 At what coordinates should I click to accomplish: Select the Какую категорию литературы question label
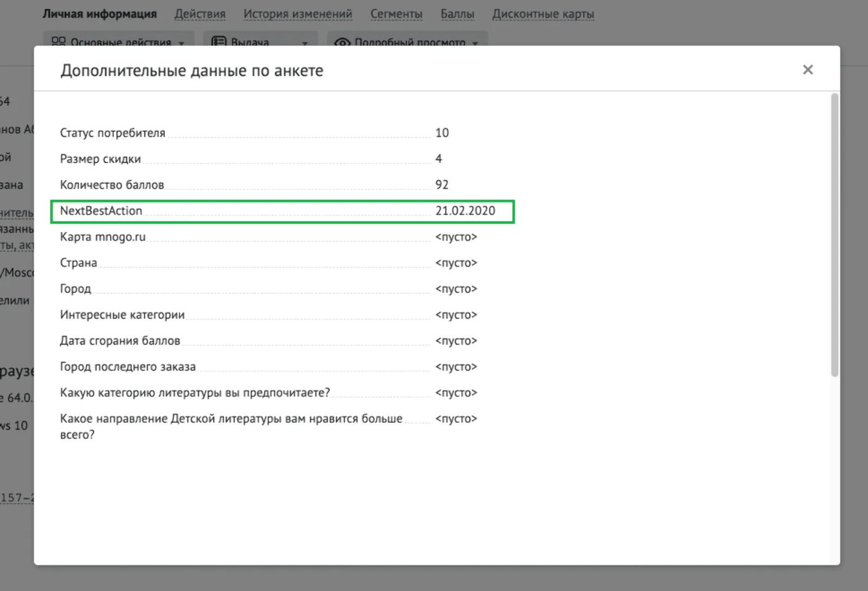tap(195, 393)
